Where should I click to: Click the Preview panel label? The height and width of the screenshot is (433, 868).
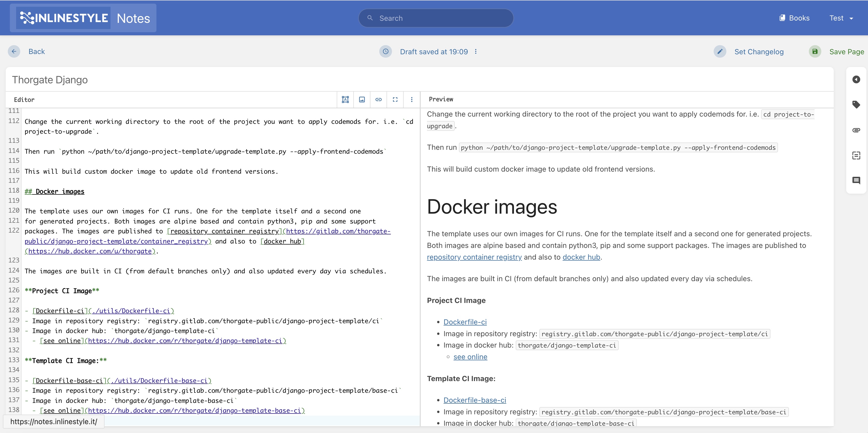[441, 99]
